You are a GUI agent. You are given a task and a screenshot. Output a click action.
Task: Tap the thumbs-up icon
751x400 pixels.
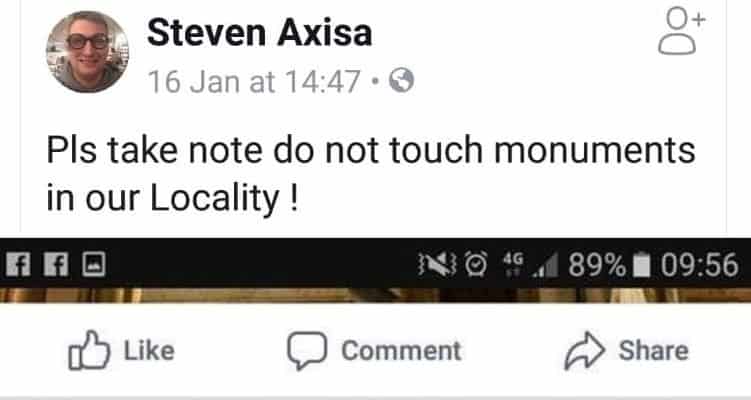click(89, 350)
